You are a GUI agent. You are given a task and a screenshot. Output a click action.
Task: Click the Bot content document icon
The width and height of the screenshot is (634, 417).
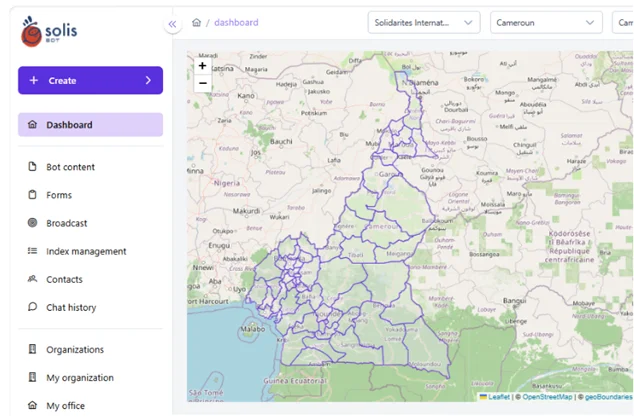[32, 167]
